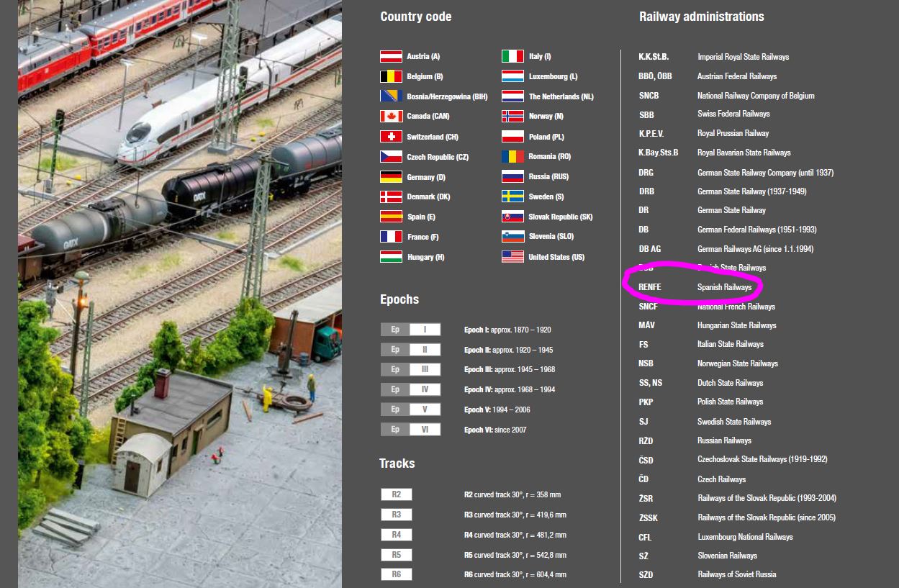The height and width of the screenshot is (588, 899).
Task: Click the Luxembourg flag icon
Action: coord(512,76)
